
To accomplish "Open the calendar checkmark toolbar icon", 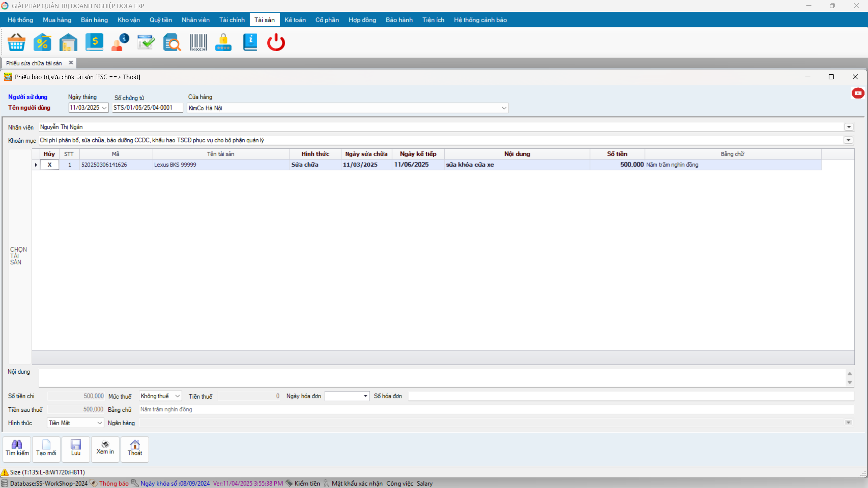I will 146,42.
